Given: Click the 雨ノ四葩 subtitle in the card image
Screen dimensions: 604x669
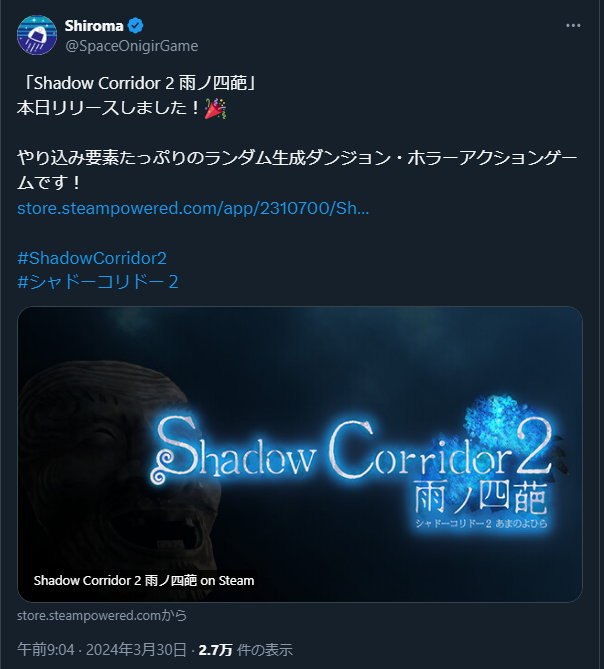Looking at the screenshot, I should point(481,498).
